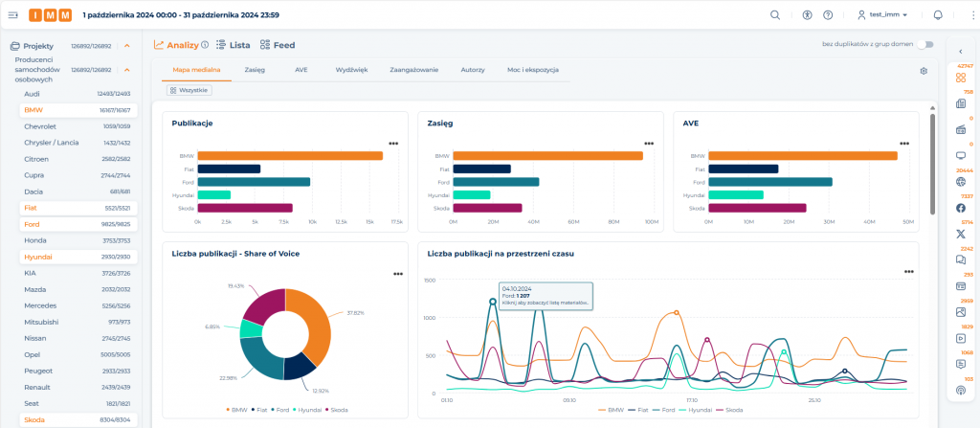Toggle Skoda in Share of Voice legend
Image resolution: width=980 pixels, height=428 pixels.
click(x=336, y=410)
